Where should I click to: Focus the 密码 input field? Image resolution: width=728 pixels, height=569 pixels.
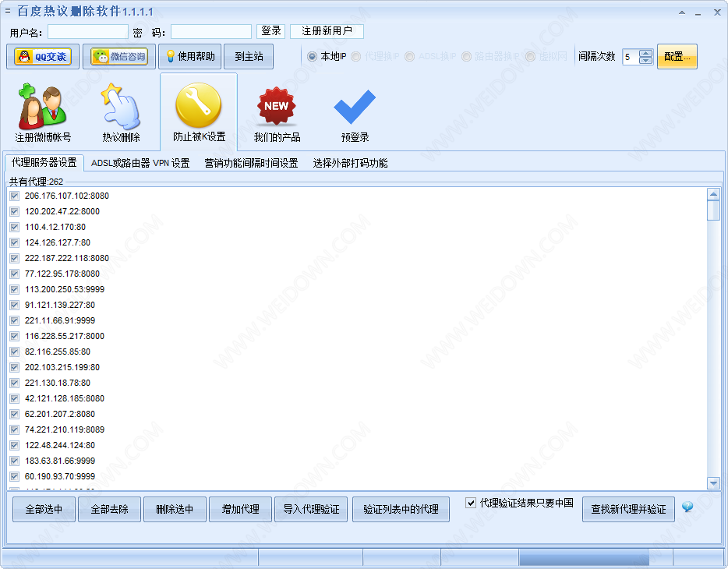click(x=210, y=31)
